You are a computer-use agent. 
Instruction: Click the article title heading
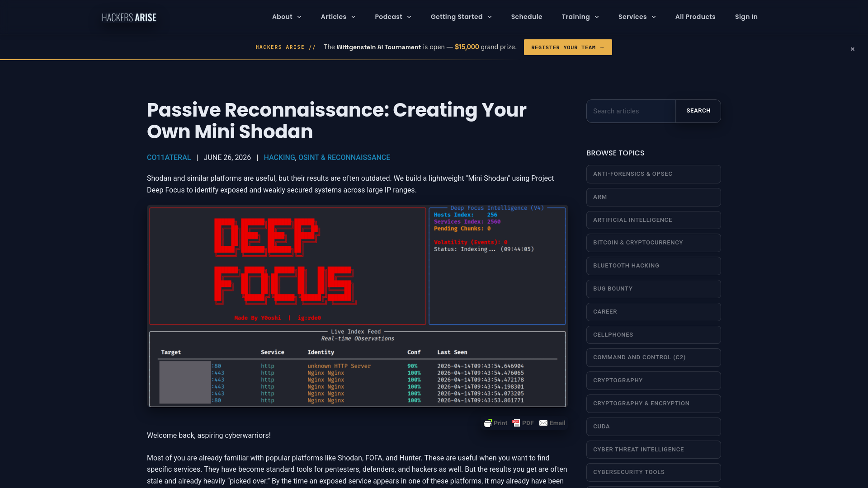coord(337,121)
